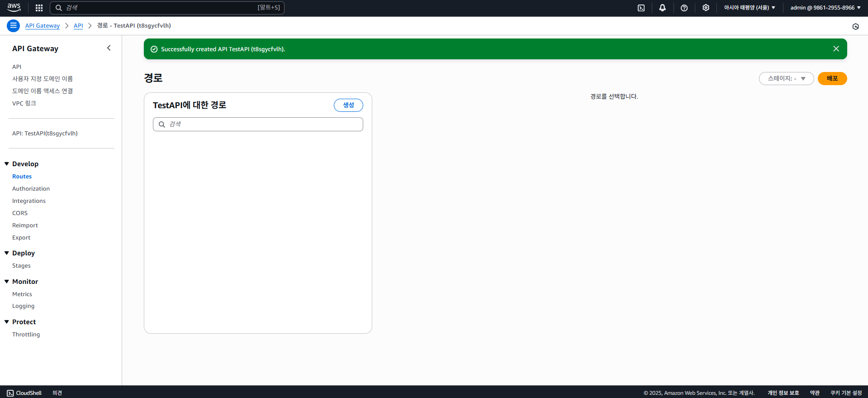Open Integrations under Develop
868x398 pixels.
29,201
